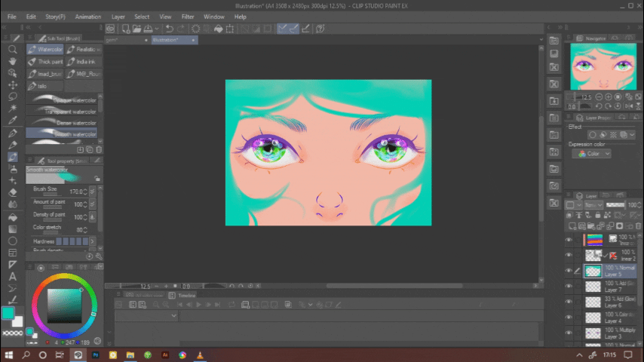Open the Expression color dropdown
This screenshot has width=644, height=362.
point(590,154)
